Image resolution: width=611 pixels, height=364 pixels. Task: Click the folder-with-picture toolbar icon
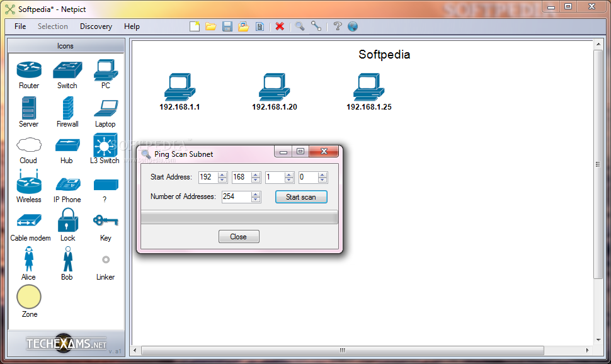244,26
